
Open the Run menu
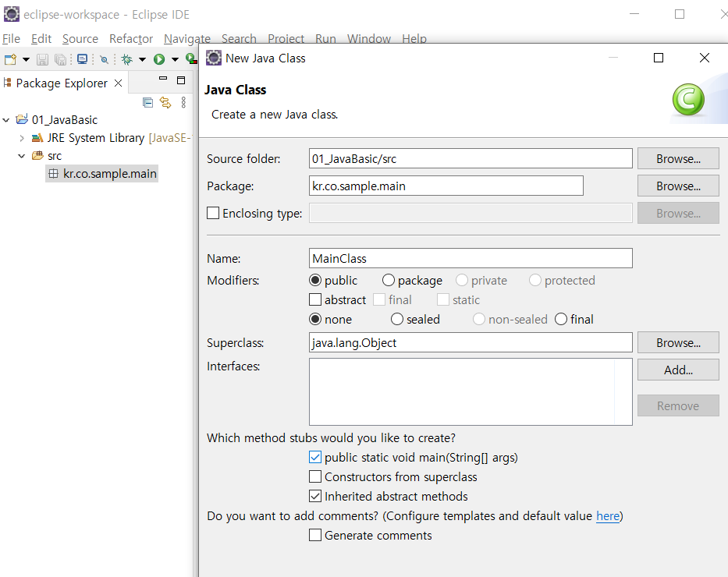325,38
